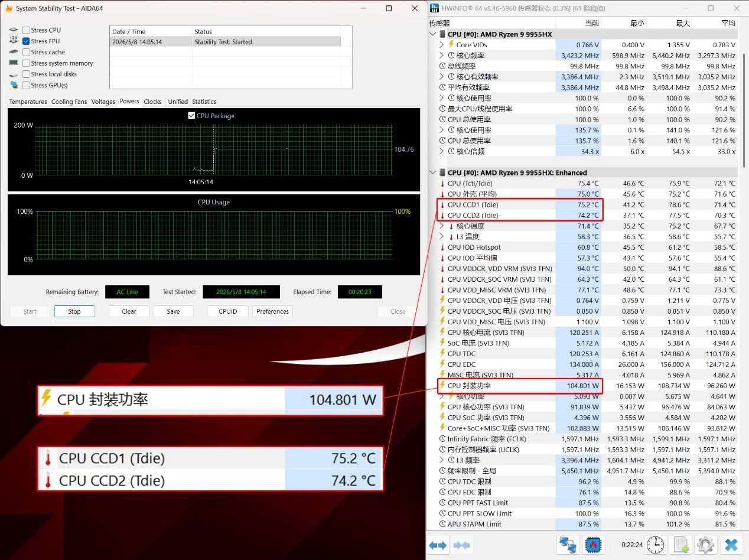
Task: Expand the 核心温度 row
Action: [442, 226]
